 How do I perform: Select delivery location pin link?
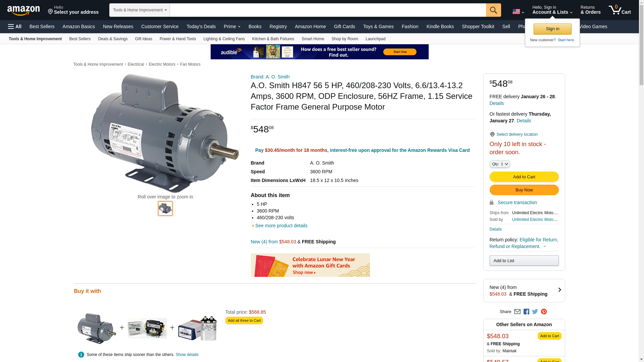click(514, 134)
